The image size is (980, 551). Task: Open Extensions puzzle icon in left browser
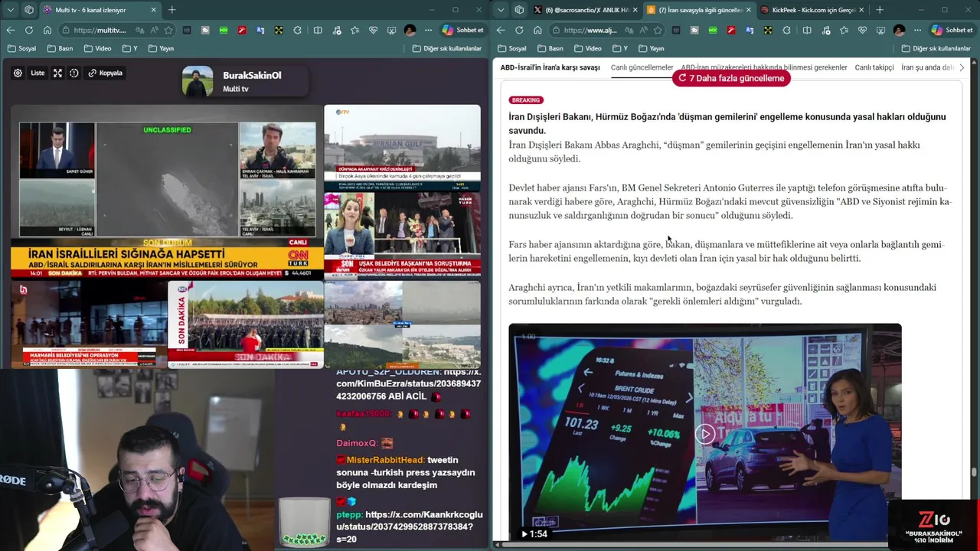point(297,30)
